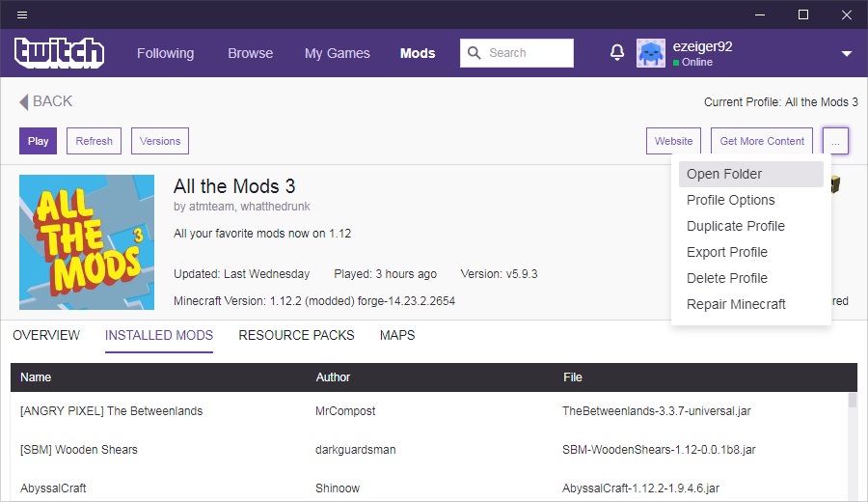
Task: Select Duplicate Profile menu entry
Action: [750, 226]
